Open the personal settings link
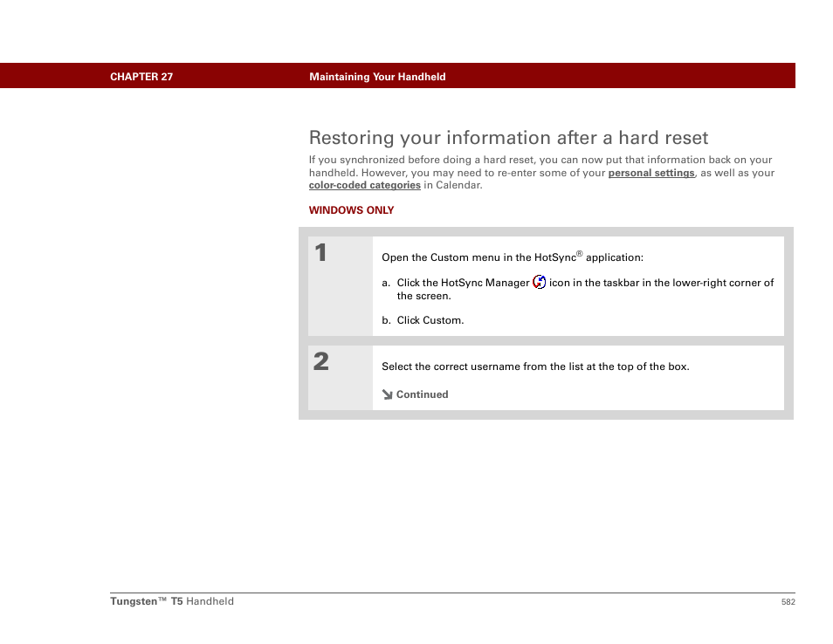The width and height of the screenshot is (833, 644). (651, 173)
